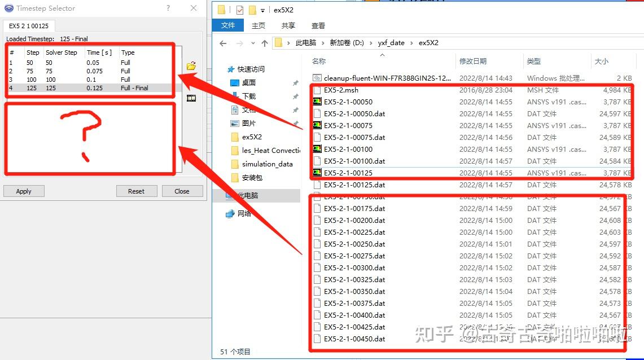This screenshot has width=644, height=360.
Task: Click the Timestep Selector help question mark
Action: click(168, 8)
